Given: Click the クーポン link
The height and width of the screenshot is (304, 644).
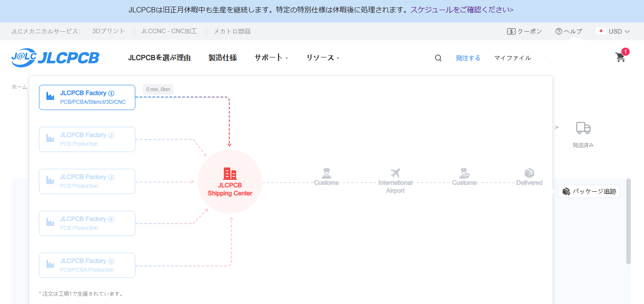Looking at the screenshot, I should click(529, 31).
